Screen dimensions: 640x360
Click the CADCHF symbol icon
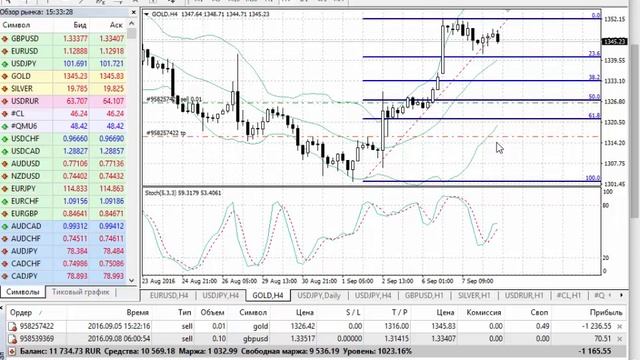pos(5,264)
